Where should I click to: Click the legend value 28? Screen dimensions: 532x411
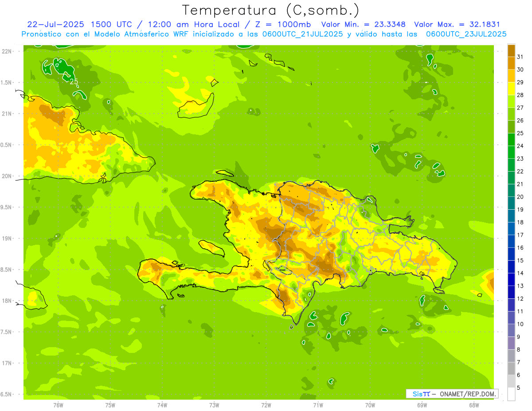tap(520, 95)
